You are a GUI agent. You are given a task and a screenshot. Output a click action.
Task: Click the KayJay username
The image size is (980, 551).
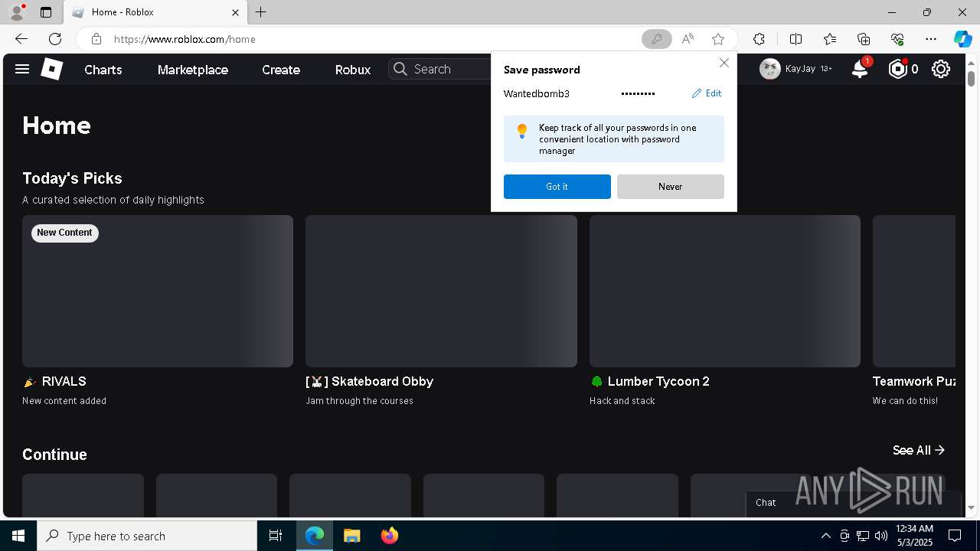pos(800,69)
